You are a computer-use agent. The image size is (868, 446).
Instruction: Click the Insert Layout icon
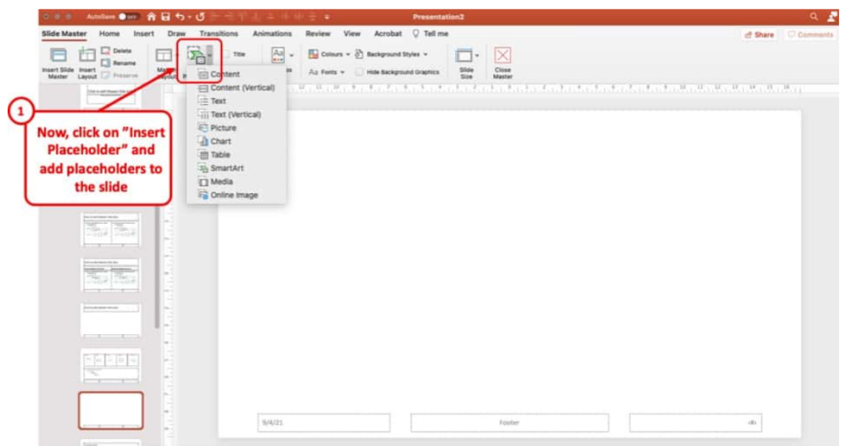87,56
